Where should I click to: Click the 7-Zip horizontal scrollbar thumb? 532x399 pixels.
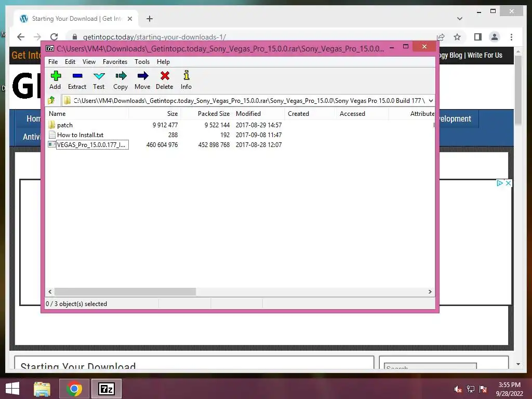tap(125, 291)
